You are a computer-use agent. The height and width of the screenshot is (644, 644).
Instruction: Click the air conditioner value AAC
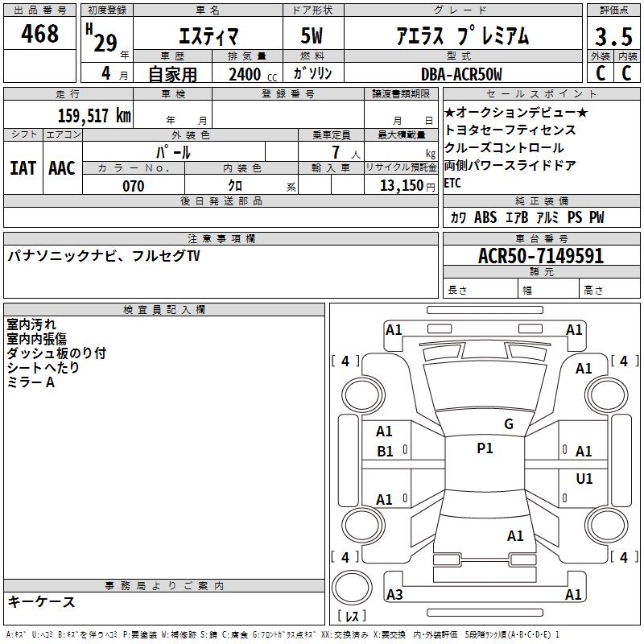coord(62,168)
